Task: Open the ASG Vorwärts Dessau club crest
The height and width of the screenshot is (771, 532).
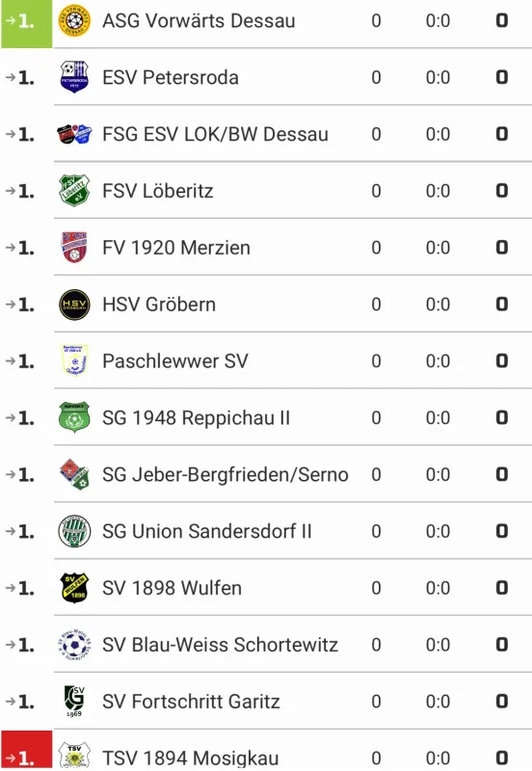Action: (74, 20)
